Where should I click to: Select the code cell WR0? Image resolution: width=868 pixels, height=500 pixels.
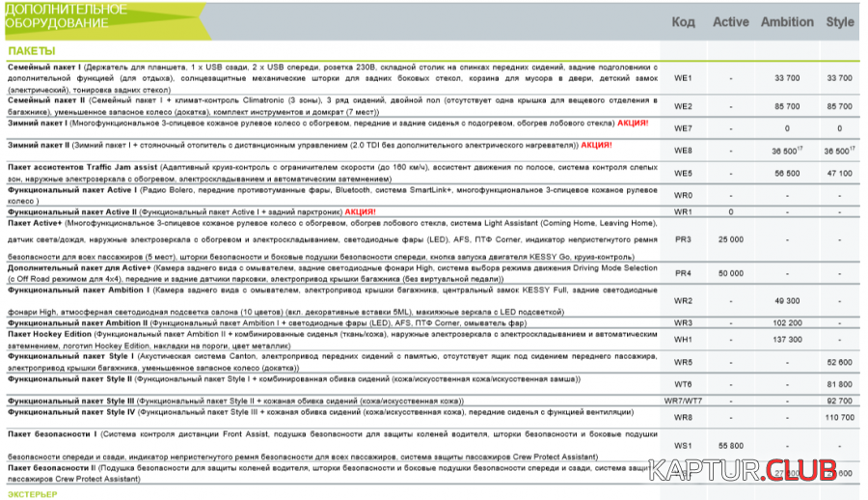[683, 195]
